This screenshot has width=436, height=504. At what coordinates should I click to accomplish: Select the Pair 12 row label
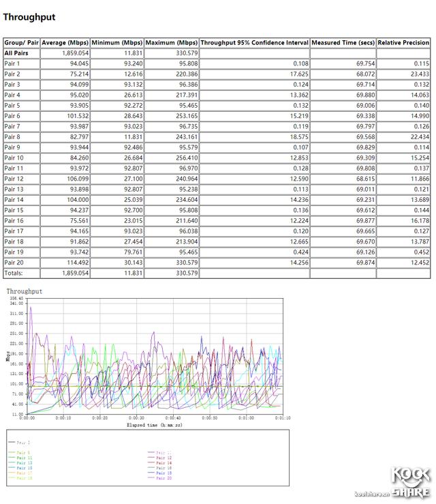pos(14,179)
